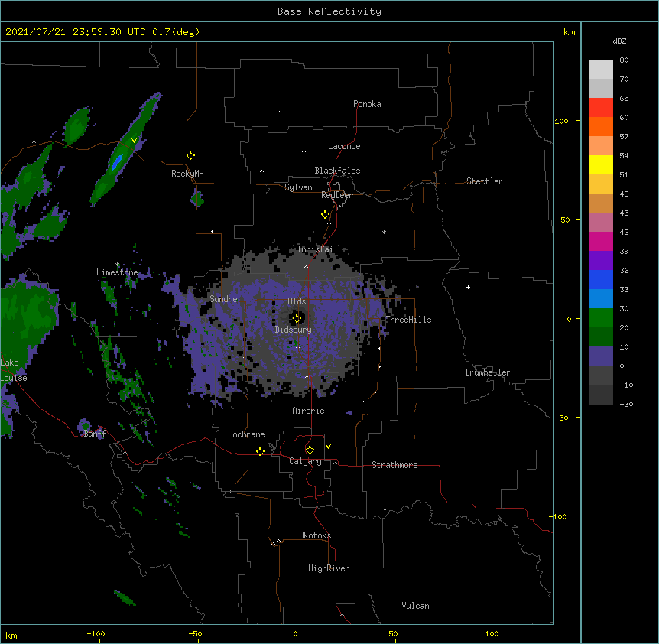Click the Olds town label
This screenshot has height=644, width=659.
297,301
